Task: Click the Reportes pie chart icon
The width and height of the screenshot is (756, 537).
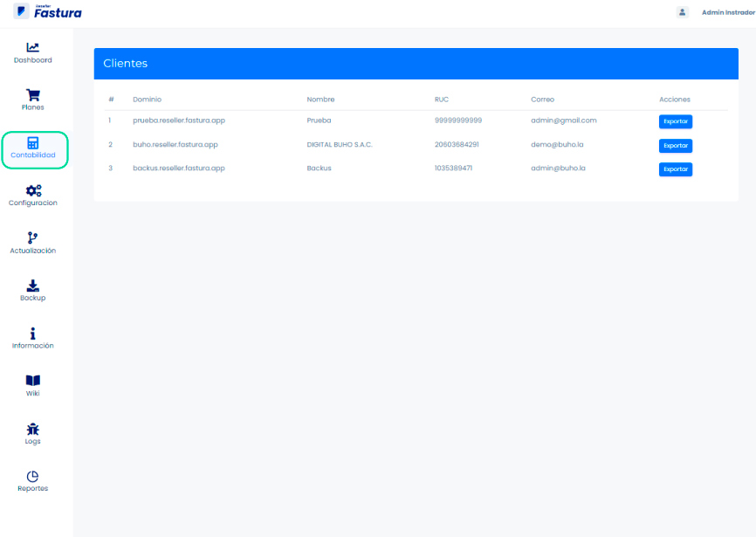Action: [33, 476]
